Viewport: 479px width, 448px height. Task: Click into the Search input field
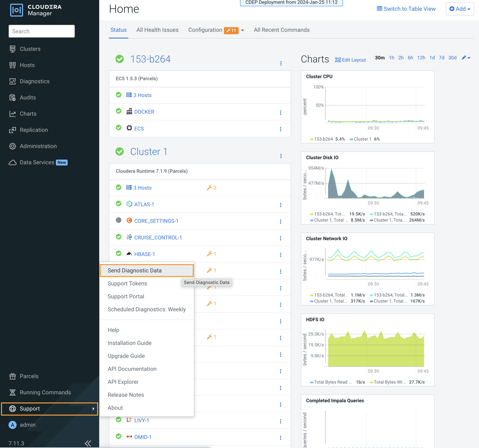tap(42, 31)
